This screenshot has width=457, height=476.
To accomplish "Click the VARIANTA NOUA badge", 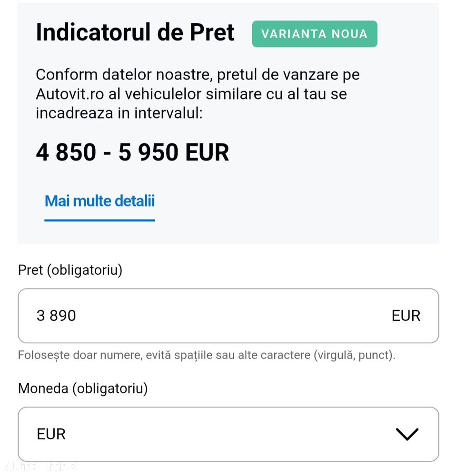I will [315, 34].
